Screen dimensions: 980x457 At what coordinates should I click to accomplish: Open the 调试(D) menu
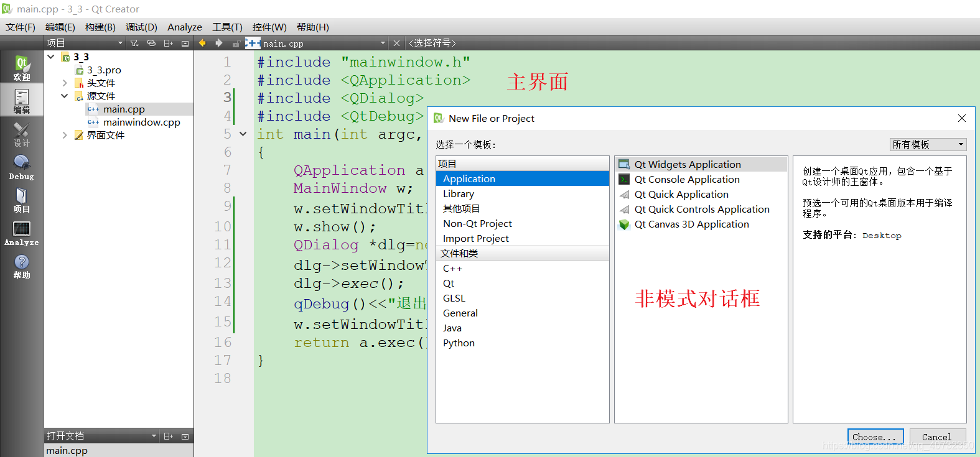pos(141,27)
